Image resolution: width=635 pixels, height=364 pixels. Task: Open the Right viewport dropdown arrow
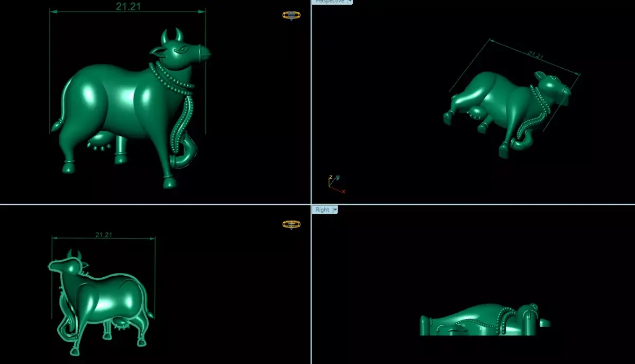pos(335,210)
